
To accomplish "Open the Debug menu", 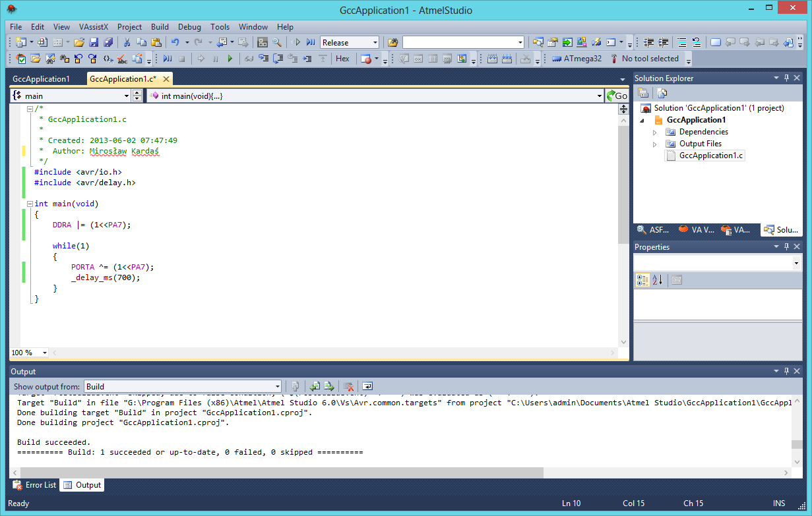I will 189,27.
